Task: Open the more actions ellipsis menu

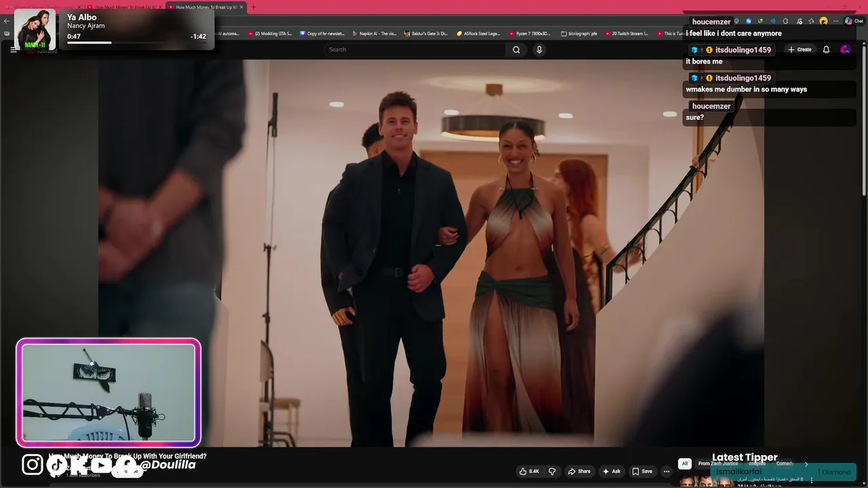Action: [667, 471]
